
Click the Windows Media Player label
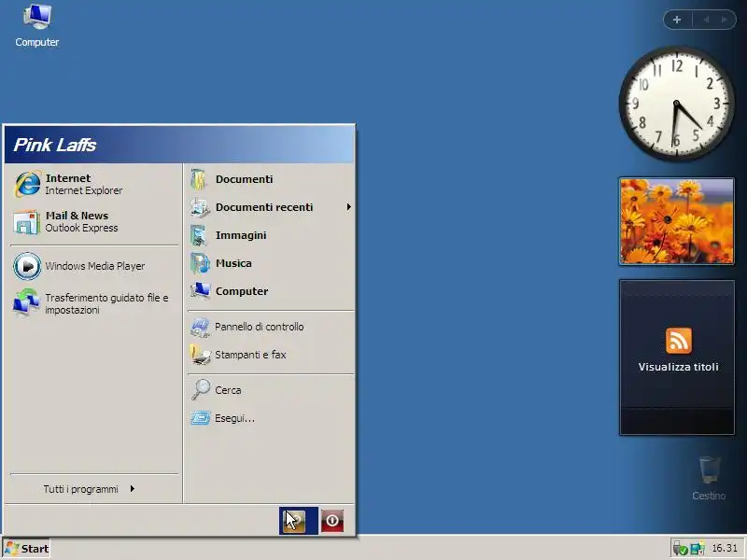pyautogui.click(x=95, y=266)
